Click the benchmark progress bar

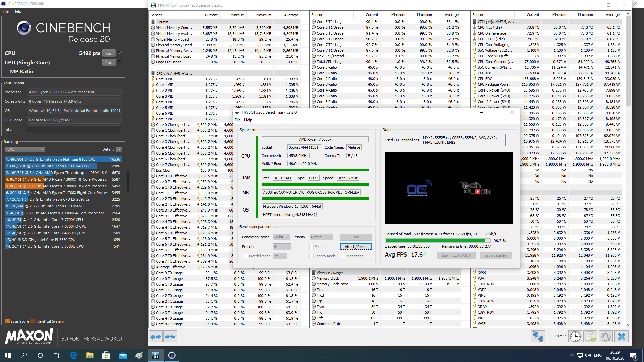click(438, 240)
